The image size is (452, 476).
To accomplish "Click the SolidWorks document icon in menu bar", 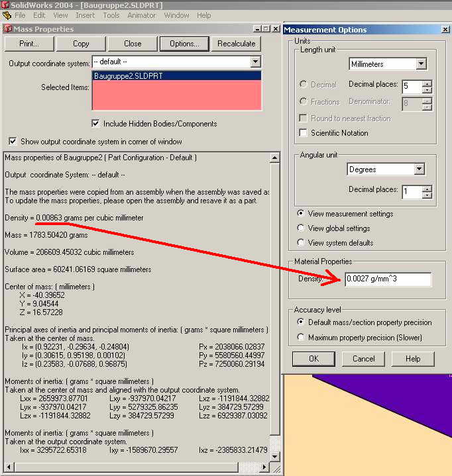I will point(7,15).
